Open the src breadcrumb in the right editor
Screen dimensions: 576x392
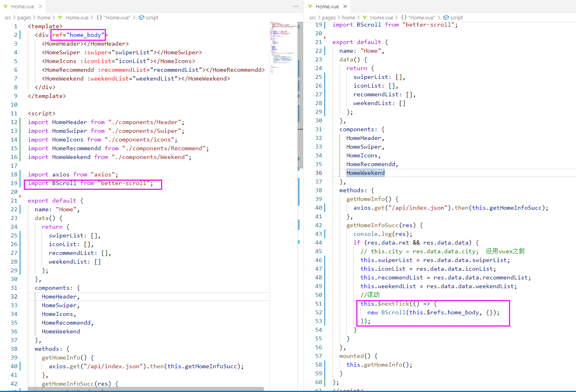[x=313, y=17]
